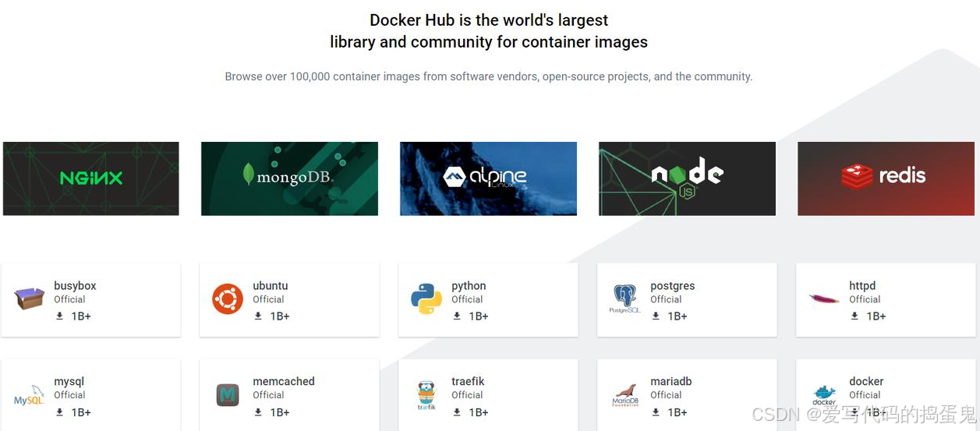Click the 1B+ download count for mysql
Screen dimensions: 980x431
coord(81,412)
